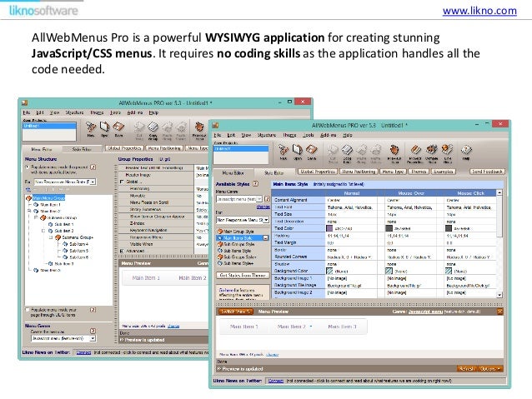The height and width of the screenshot is (399, 532).
Task: Click Compile Menu icon in front window
Action: [x=432, y=152]
